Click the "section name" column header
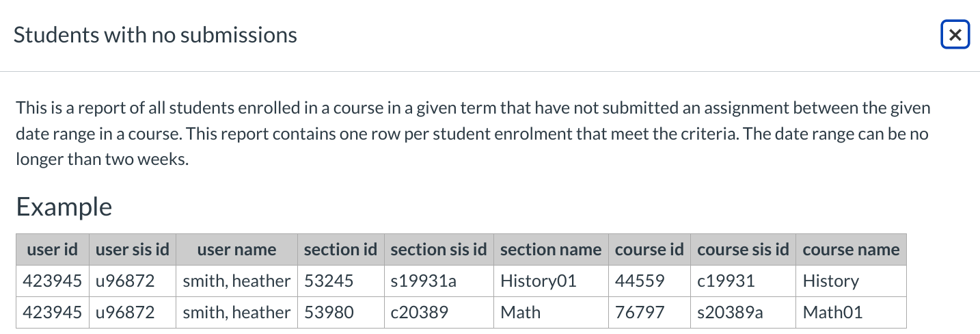980x334 pixels. point(551,250)
